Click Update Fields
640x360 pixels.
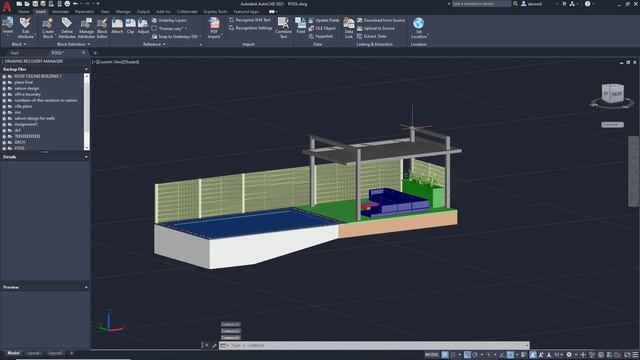coord(324,20)
